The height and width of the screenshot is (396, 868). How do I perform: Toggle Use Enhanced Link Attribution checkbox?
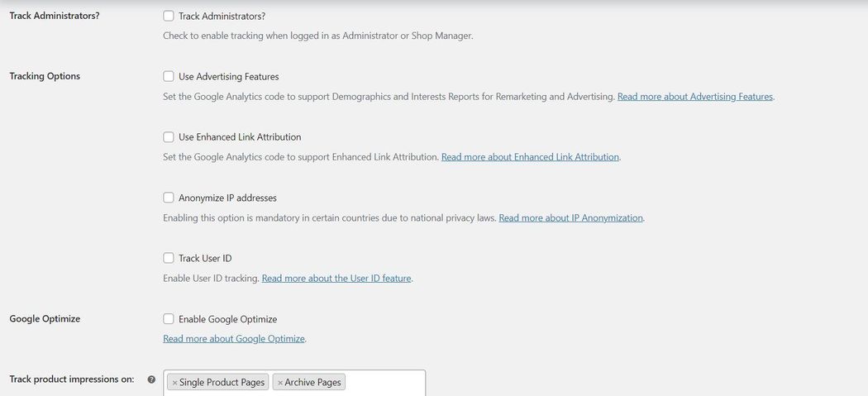pyautogui.click(x=169, y=137)
